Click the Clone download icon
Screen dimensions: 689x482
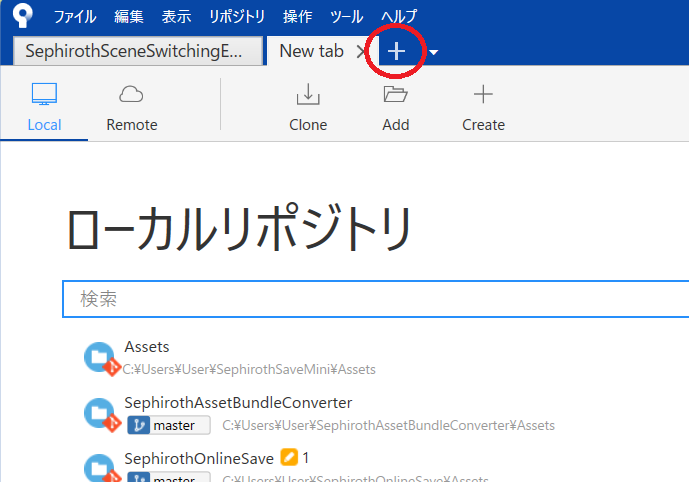pos(308,94)
